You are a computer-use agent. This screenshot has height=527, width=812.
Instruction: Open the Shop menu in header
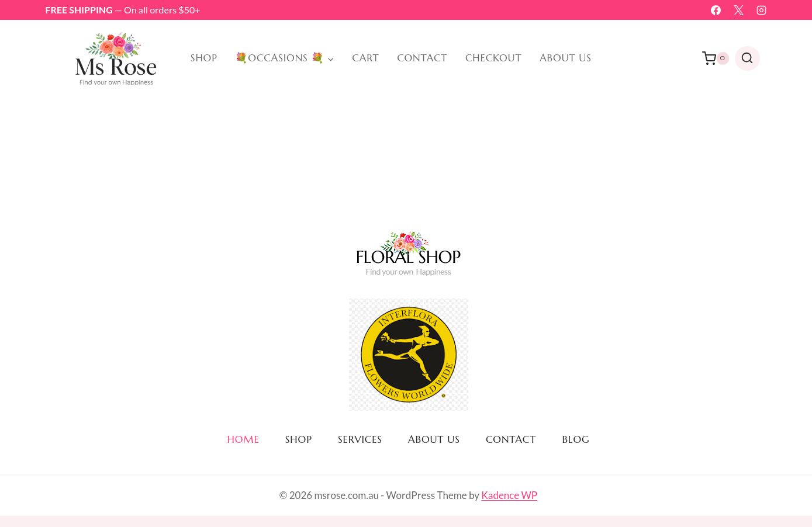(203, 58)
